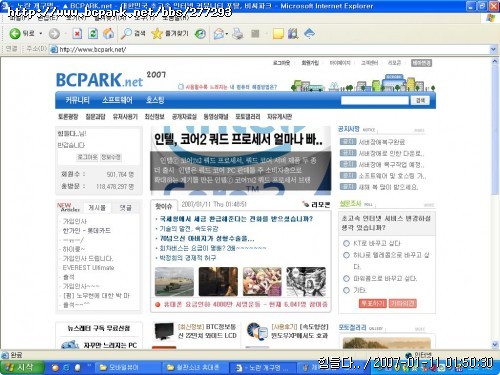
Task: Click the monitor image beside BTC정보통신 article
Action: (164, 331)
